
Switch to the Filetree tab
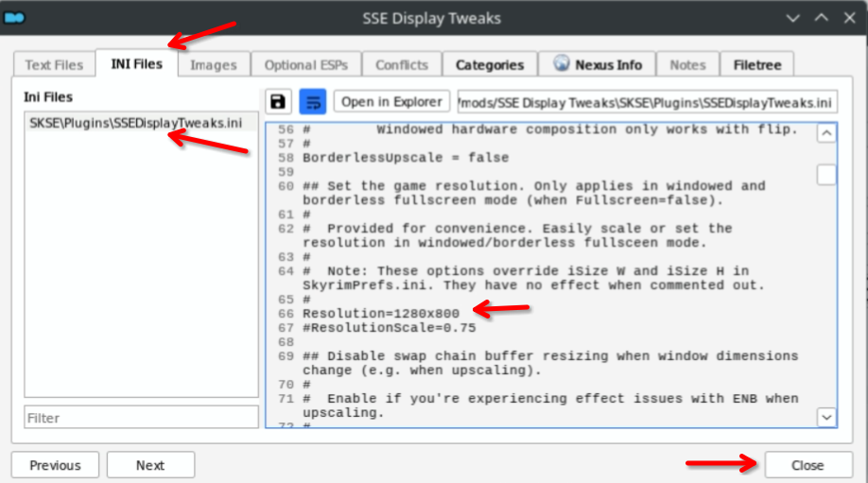pyautogui.click(x=756, y=64)
